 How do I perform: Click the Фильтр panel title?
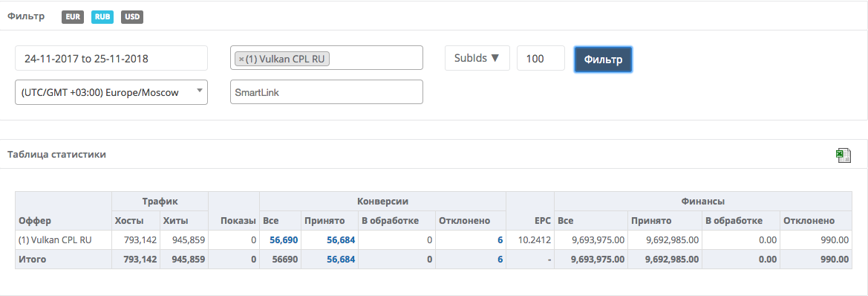pyautogui.click(x=25, y=16)
